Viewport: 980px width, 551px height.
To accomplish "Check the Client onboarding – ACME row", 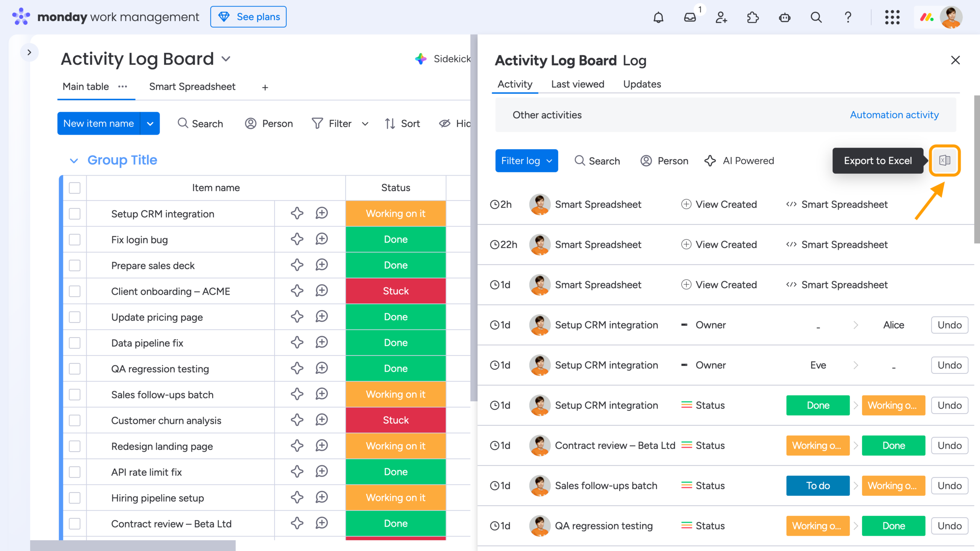I will [x=75, y=291].
